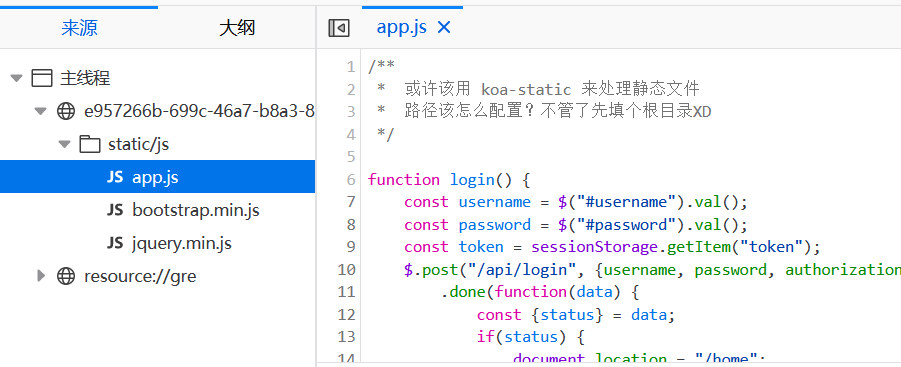Click the JS icon beside jquery.min.js
The width and height of the screenshot is (901, 367).
(x=115, y=244)
